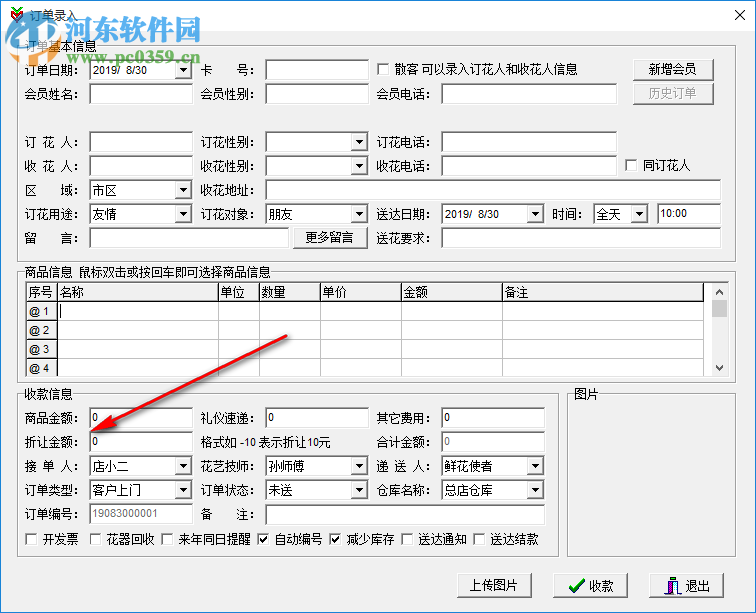Click the 上传图片 button
The height and width of the screenshot is (613, 756).
pyautogui.click(x=494, y=586)
